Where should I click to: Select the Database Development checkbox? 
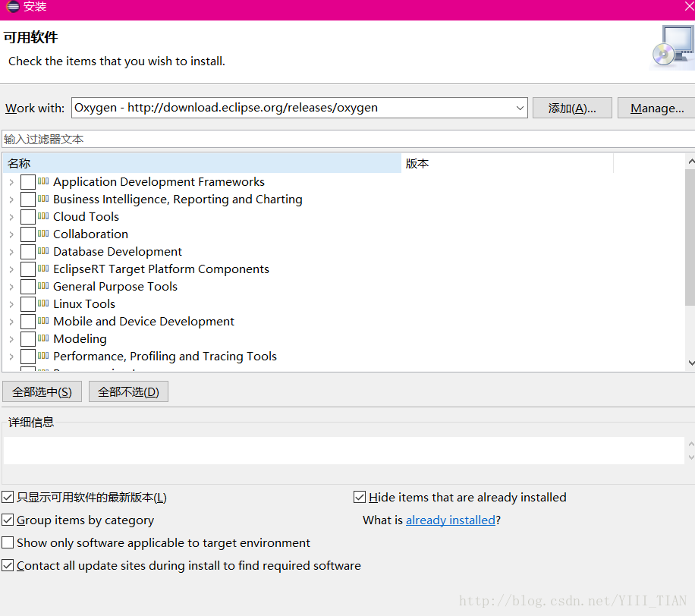[x=28, y=252]
